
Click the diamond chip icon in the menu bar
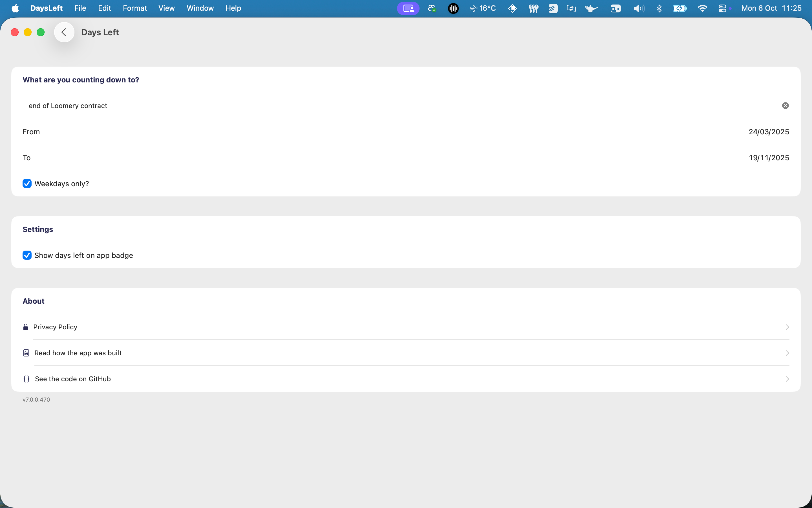tap(512, 8)
